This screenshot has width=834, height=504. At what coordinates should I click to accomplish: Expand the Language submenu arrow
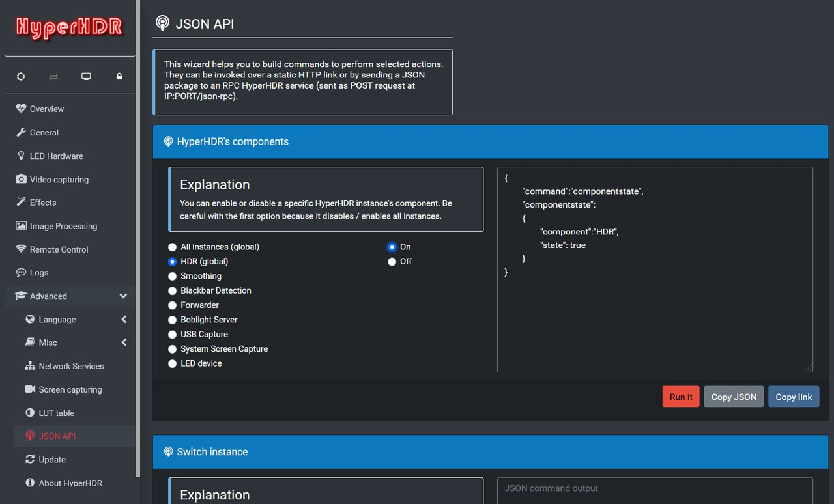[124, 319]
